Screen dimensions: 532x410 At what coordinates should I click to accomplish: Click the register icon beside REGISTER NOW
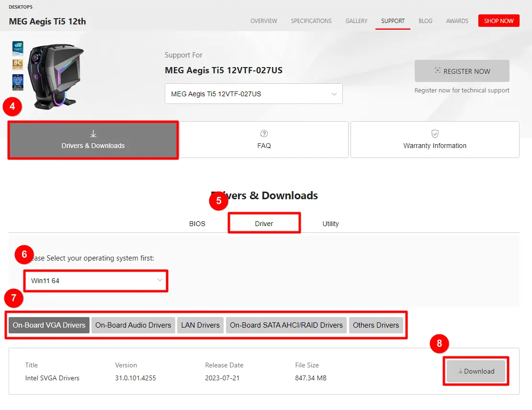[438, 70]
